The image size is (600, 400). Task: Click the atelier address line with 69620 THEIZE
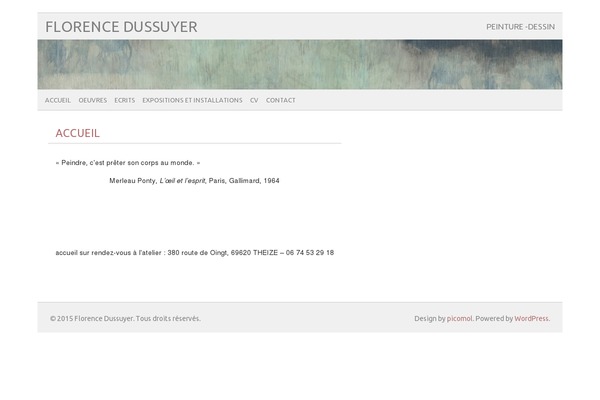click(195, 253)
